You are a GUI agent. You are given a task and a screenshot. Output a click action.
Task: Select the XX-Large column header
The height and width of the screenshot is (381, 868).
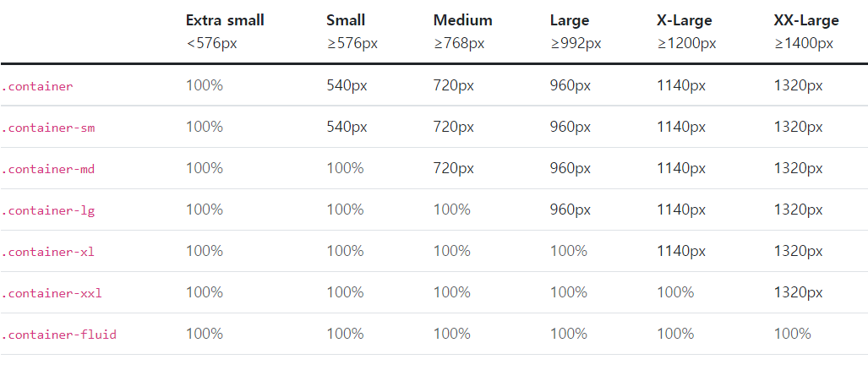coord(806,20)
